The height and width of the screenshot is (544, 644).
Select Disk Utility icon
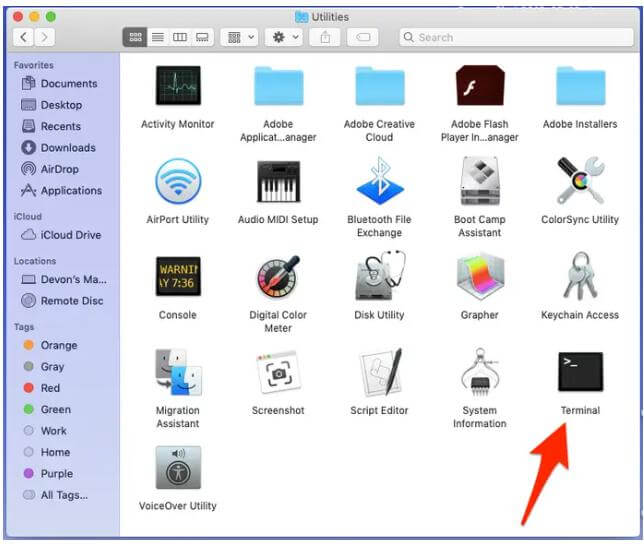coord(380,276)
